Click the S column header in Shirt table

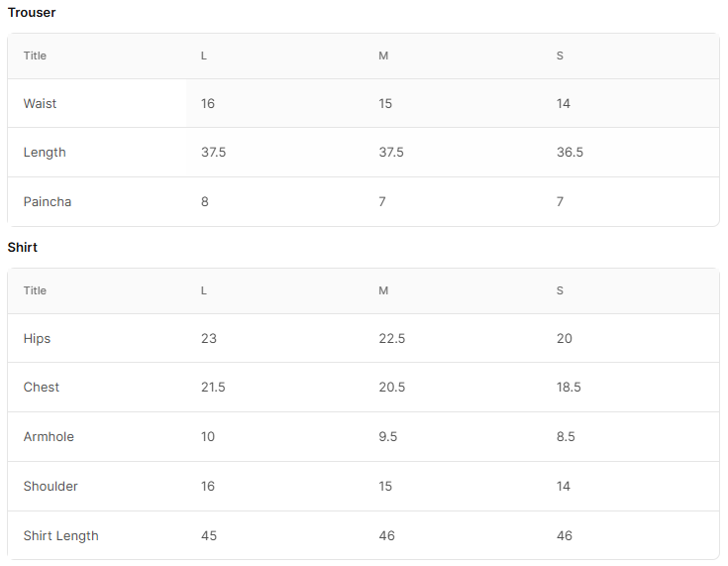[560, 290]
